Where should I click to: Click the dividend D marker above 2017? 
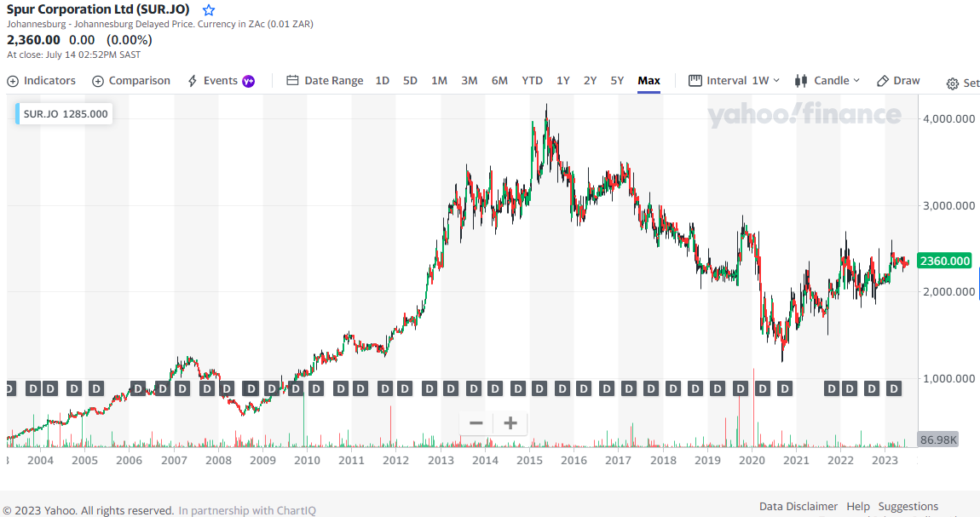pyautogui.click(x=629, y=389)
